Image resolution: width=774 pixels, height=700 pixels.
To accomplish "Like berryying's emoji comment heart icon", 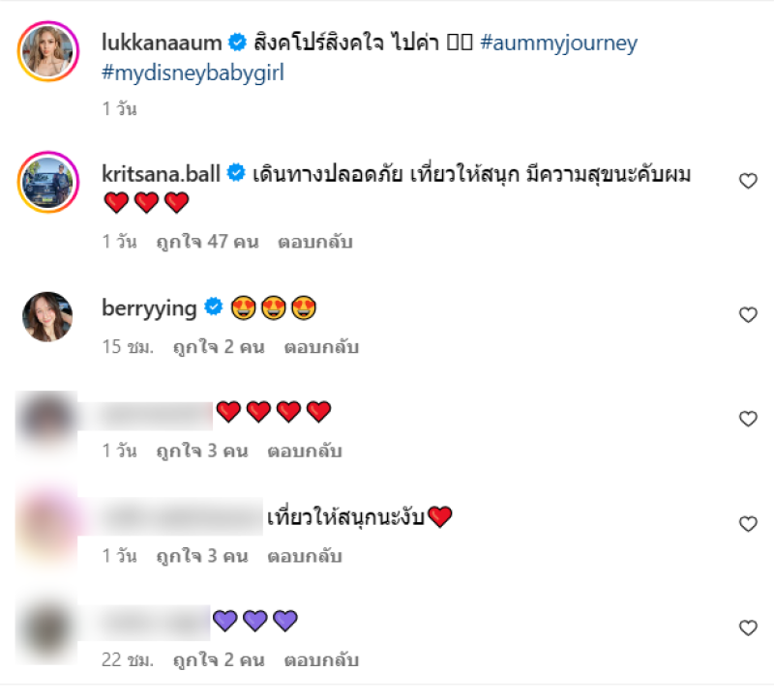I will (748, 315).
